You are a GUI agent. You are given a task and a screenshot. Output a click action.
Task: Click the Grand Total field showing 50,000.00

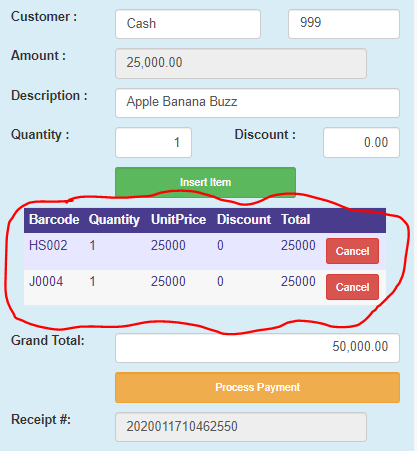point(257,348)
